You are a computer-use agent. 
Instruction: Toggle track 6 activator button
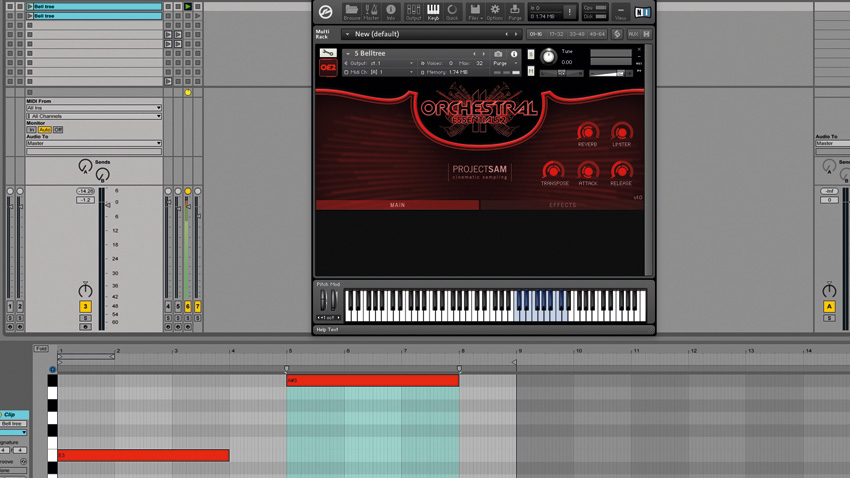coord(188,306)
